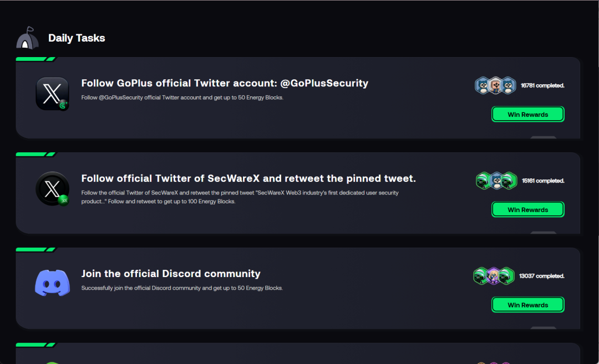Viewport: 599px width, 364px height.
Task: Expand the SecWareX task card bottom handle
Action: pos(543,232)
